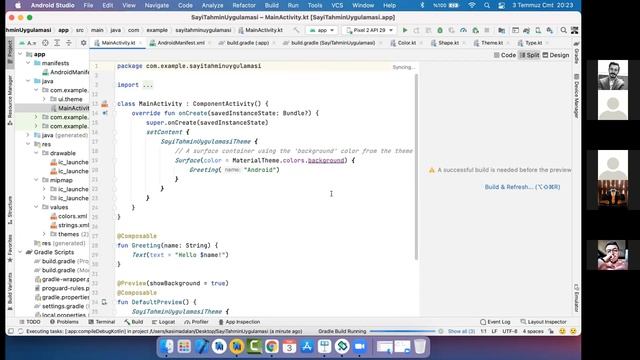
Task: Open the Build menu in menu bar
Action: click(x=271, y=5)
